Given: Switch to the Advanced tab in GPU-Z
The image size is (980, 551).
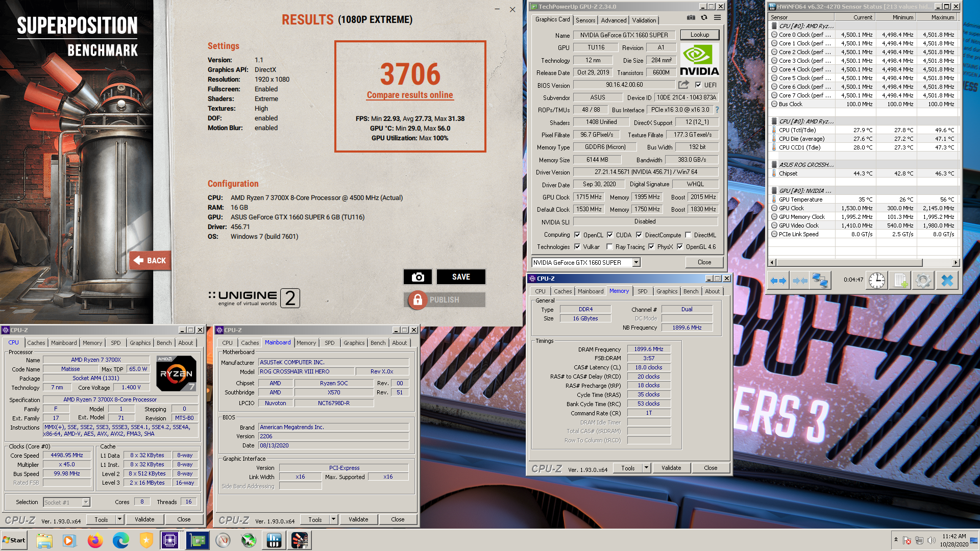Looking at the screenshot, I should [614, 20].
